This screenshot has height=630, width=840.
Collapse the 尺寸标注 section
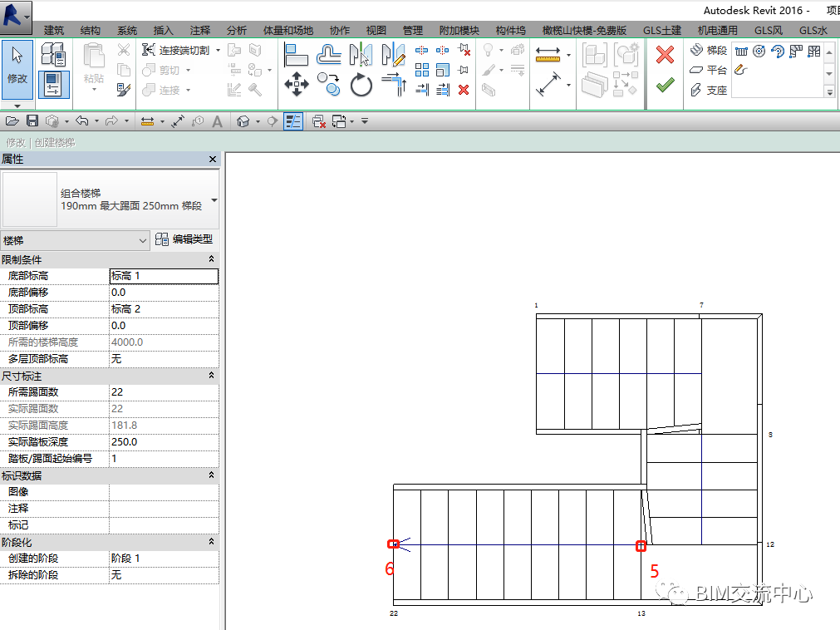point(211,376)
